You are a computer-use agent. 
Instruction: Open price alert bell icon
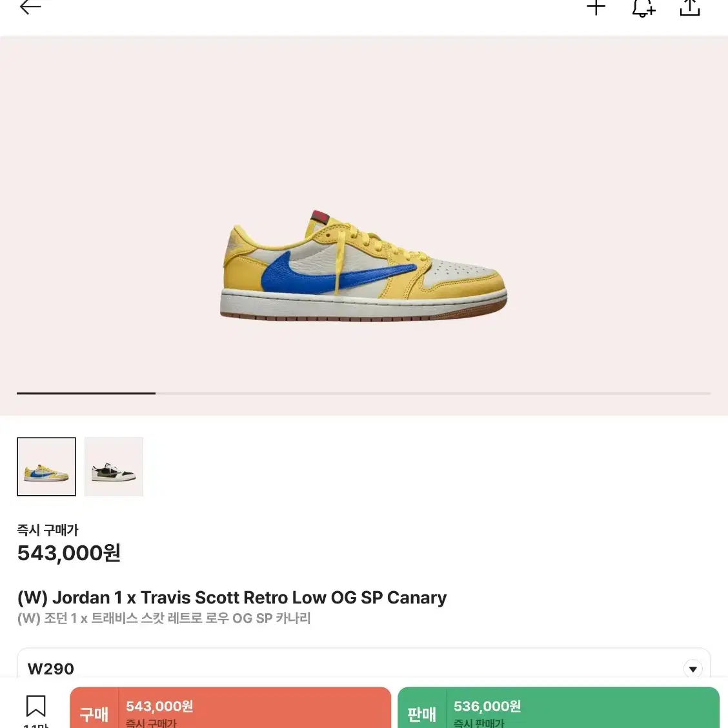(x=643, y=8)
